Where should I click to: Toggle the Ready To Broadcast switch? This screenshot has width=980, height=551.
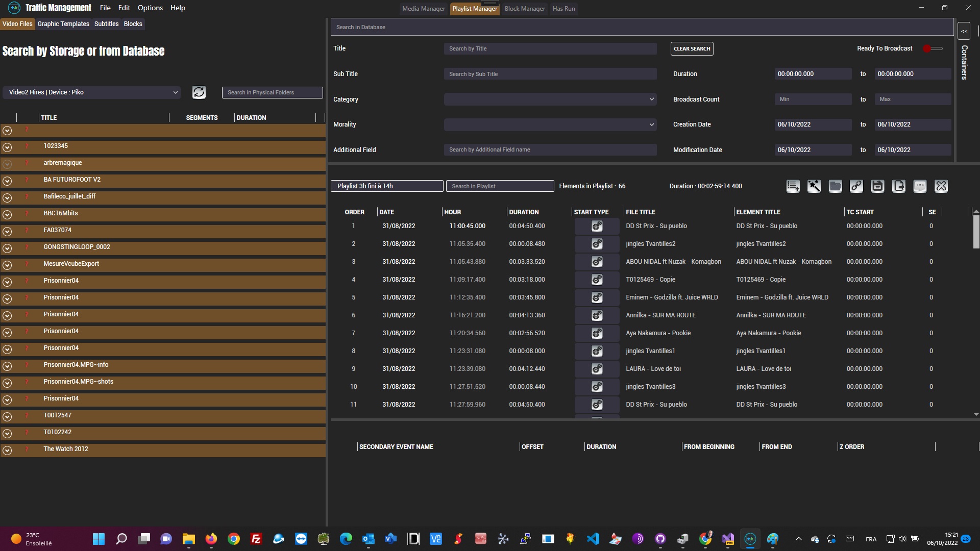click(933, 48)
